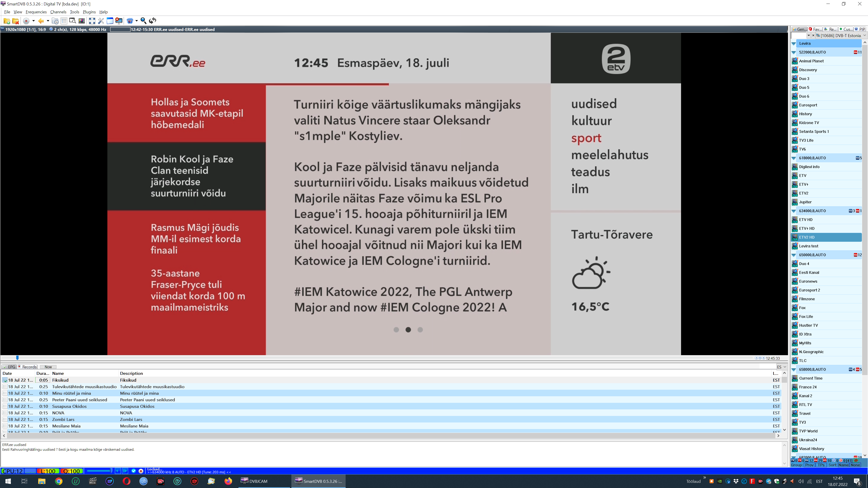Click the status bar step-back arrow button
Screen dimensions: 868x488
[x=118, y=471]
